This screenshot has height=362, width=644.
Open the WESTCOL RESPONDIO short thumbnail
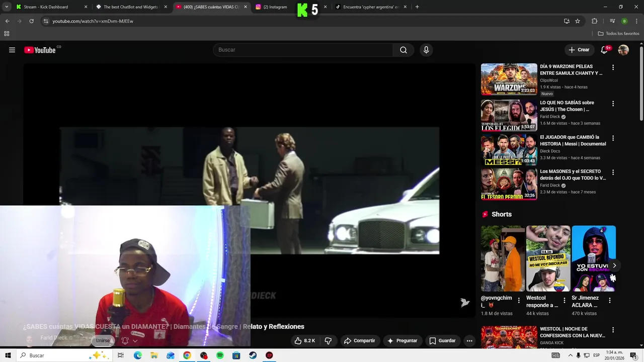(x=548, y=258)
